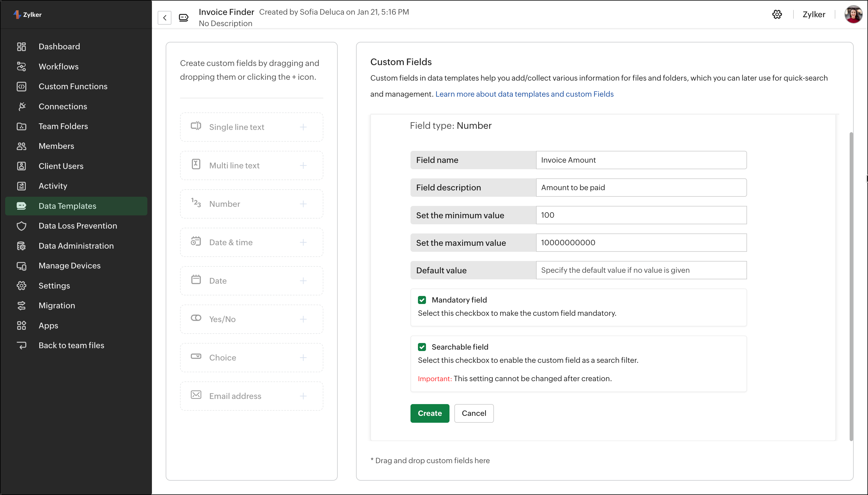The width and height of the screenshot is (868, 495).
Task: Click plus icon for Choice field
Action: click(x=303, y=358)
